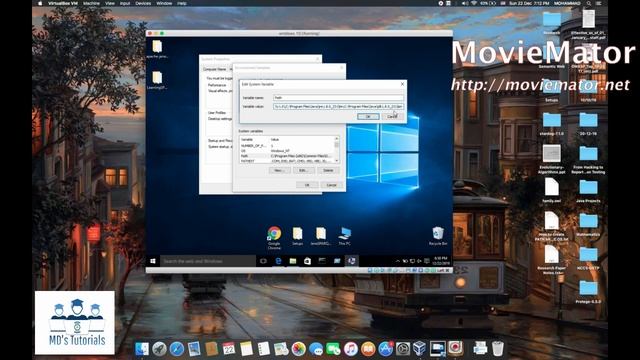Open the Store from the Windows taskbar

tap(307, 261)
